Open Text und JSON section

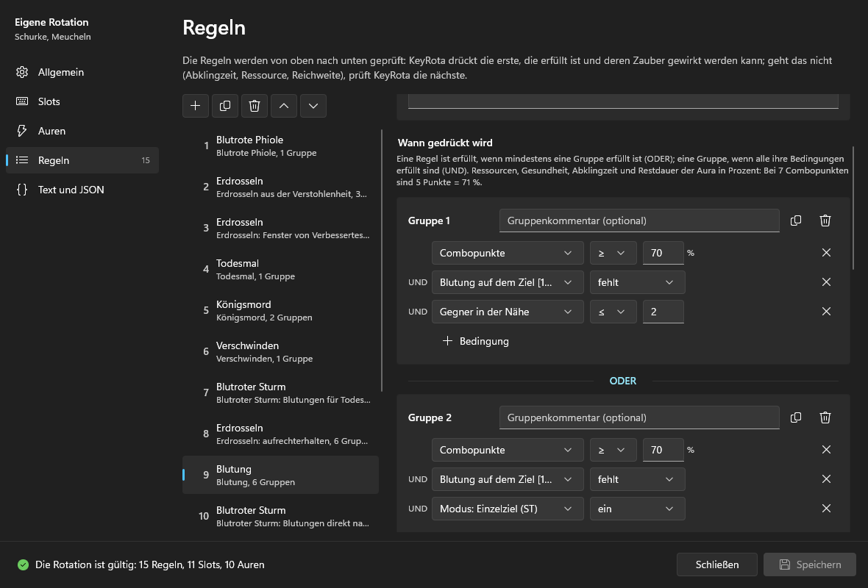82,190
